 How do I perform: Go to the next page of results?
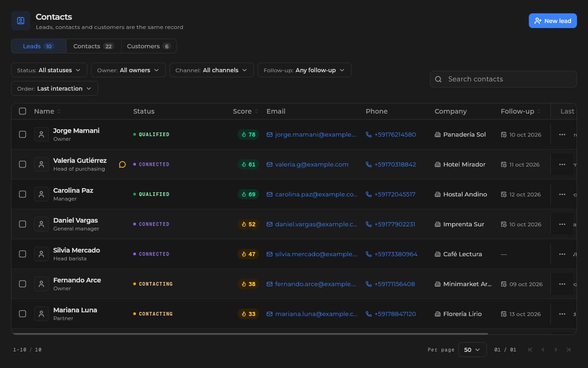tap(556, 350)
